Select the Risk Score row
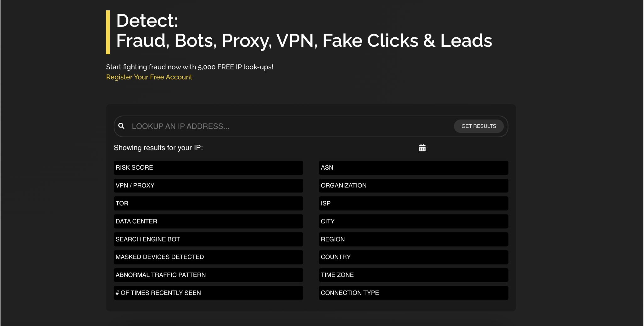 click(x=208, y=168)
